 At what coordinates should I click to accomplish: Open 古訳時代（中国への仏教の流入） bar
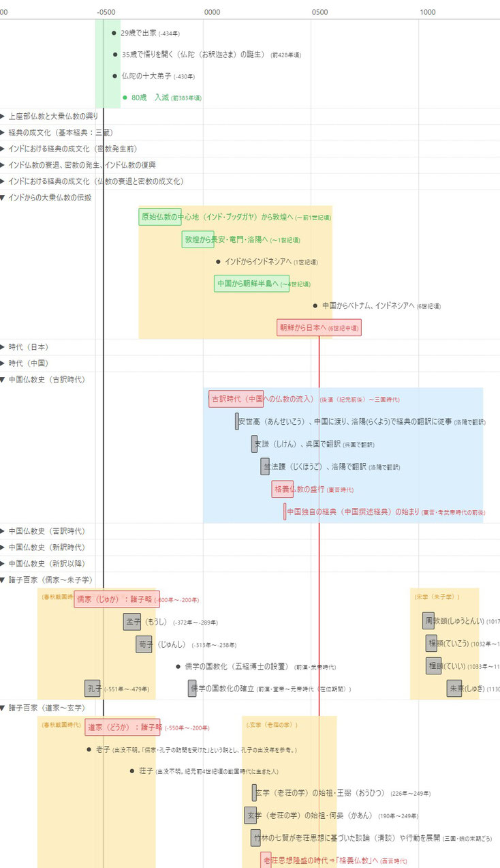(x=236, y=399)
